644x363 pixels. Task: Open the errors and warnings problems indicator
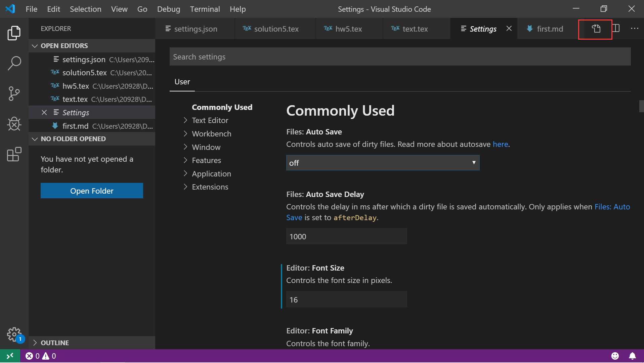41,356
